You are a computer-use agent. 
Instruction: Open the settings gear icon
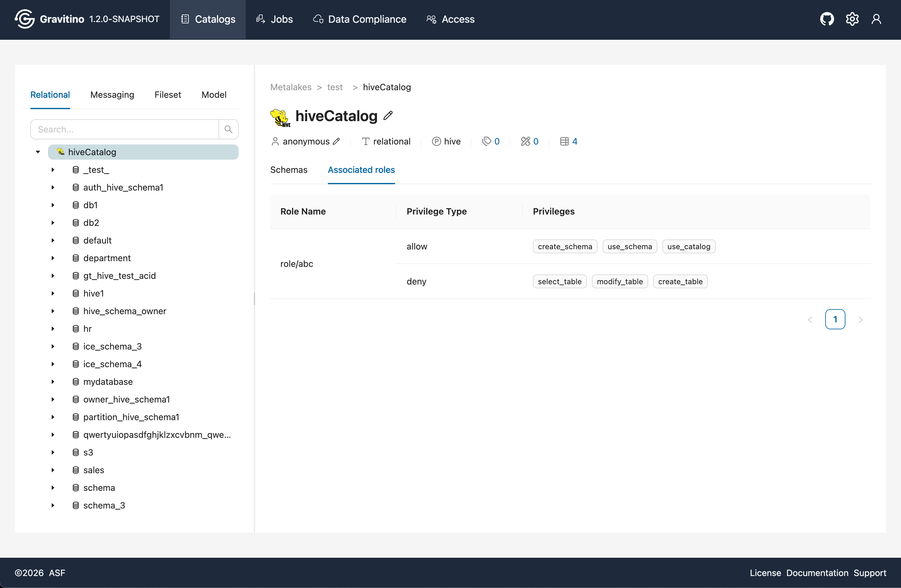[x=852, y=19]
